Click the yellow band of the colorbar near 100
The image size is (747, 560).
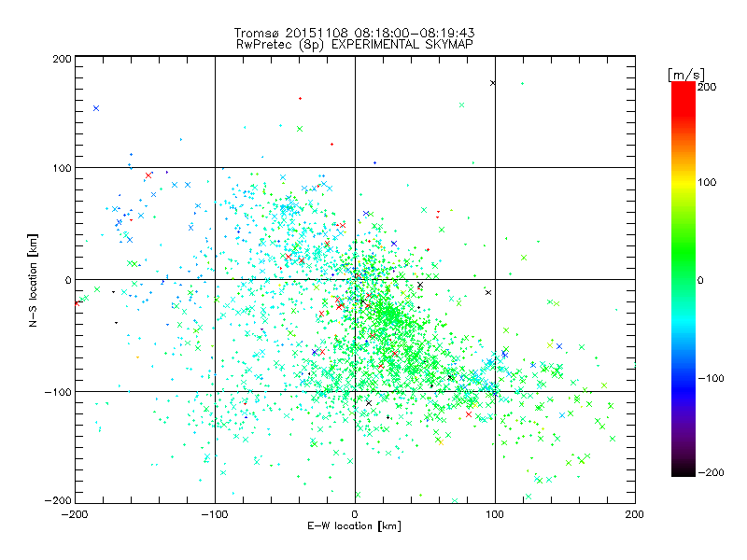(x=684, y=182)
